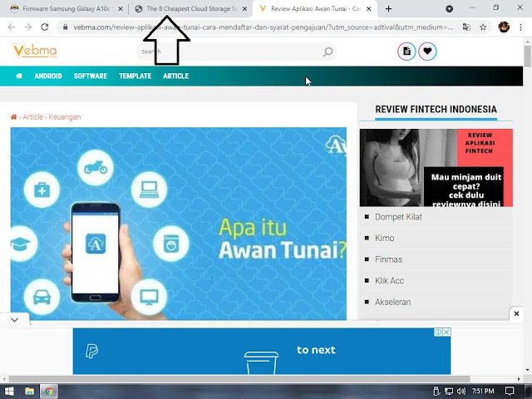532x399 pixels.
Task: Open File Explorer from taskbar
Action: click(30, 392)
